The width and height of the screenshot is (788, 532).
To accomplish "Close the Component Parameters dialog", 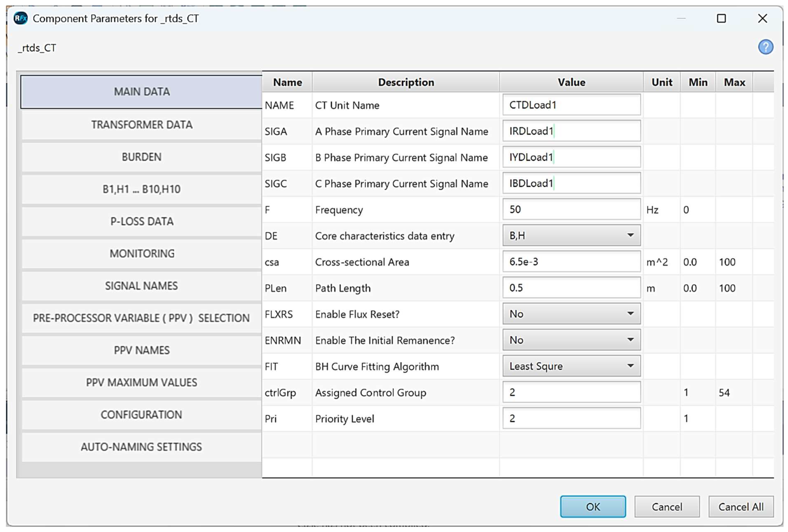I will click(x=762, y=18).
